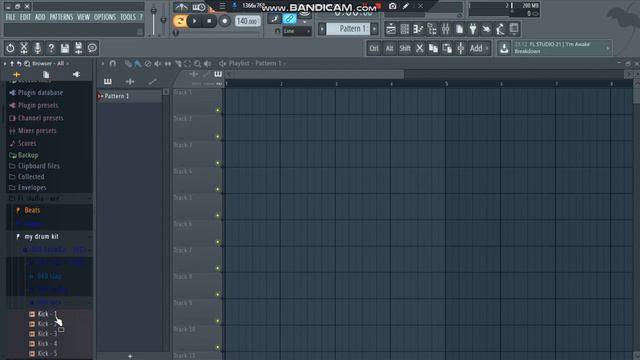
Task: Click the Record transport button
Action: click(224, 21)
